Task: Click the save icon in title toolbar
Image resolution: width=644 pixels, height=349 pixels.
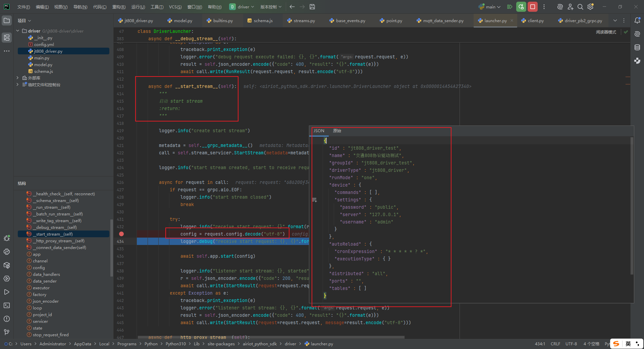Action: (312, 7)
